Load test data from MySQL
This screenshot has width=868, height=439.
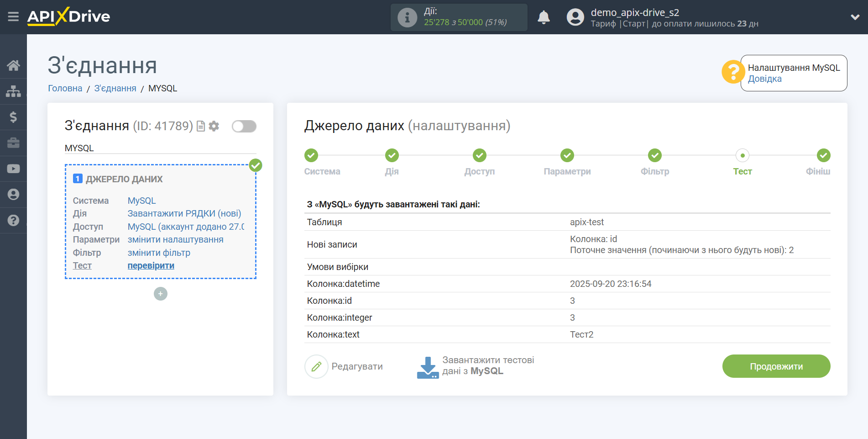[x=475, y=366]
